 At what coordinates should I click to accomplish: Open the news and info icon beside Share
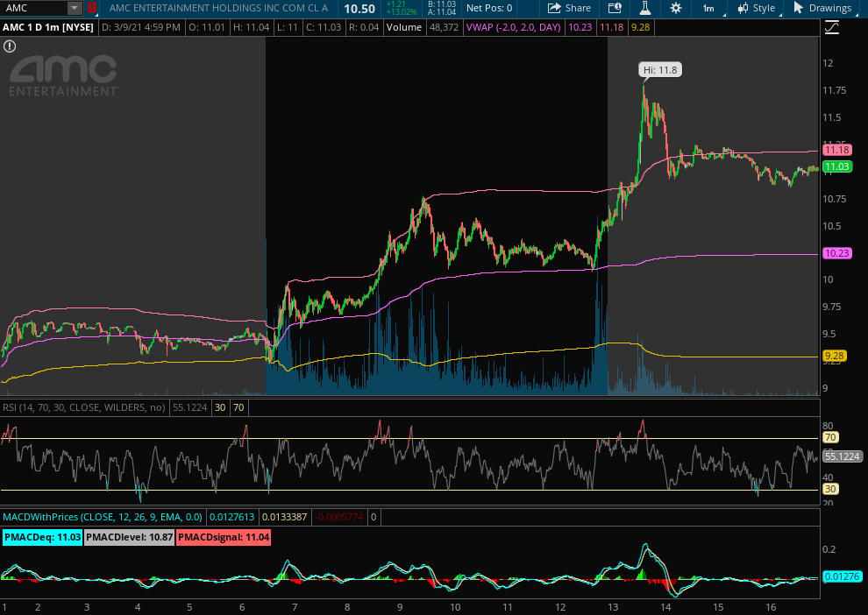[615, 8]
